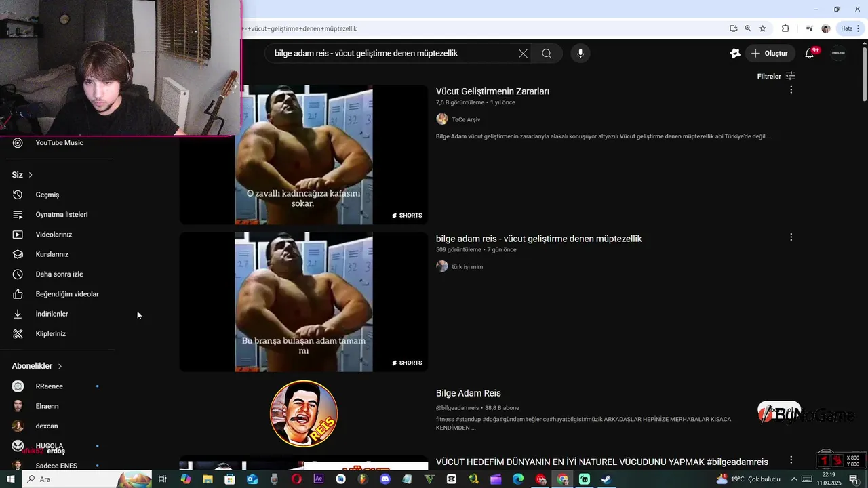The height and width of the screenshot is (488, 868).
Task: Open CapCut from the taskbar
Action: (x=452, y=479)
